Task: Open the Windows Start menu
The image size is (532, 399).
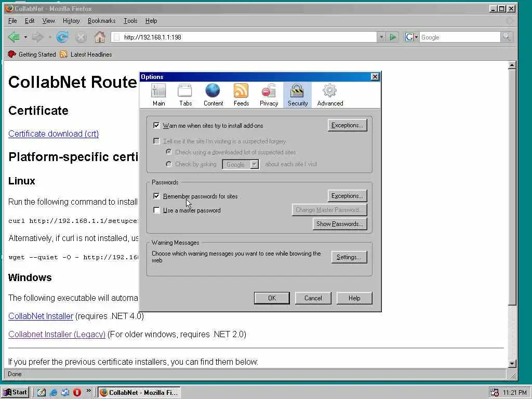Action: [15, 392]
